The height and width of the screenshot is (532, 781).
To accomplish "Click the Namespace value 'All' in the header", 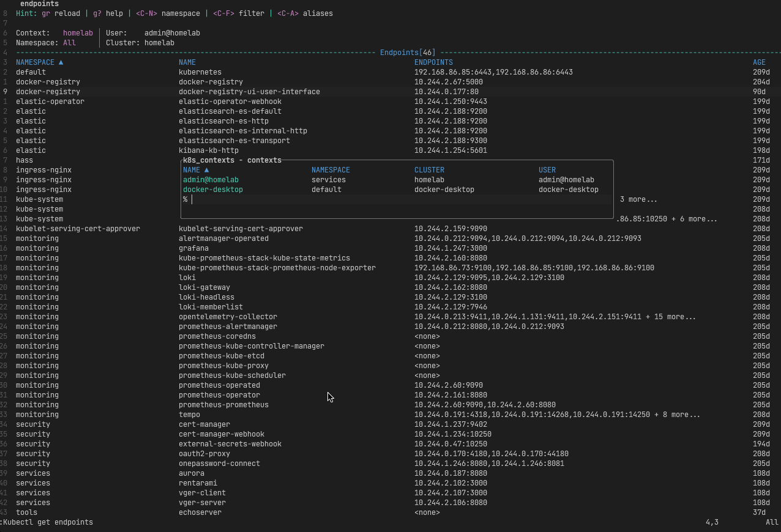I will [69, 43].
